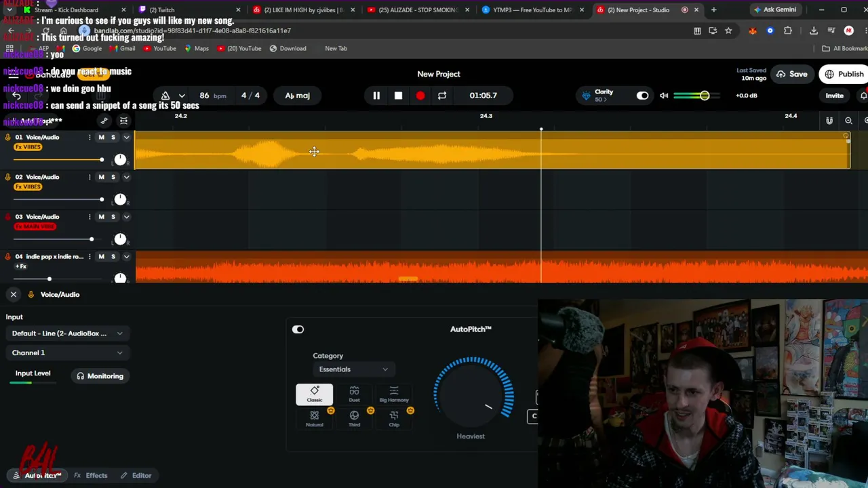Select the Duet AutoPitch preset
Viewport: 868px width, 488px height.
(354, 394)
